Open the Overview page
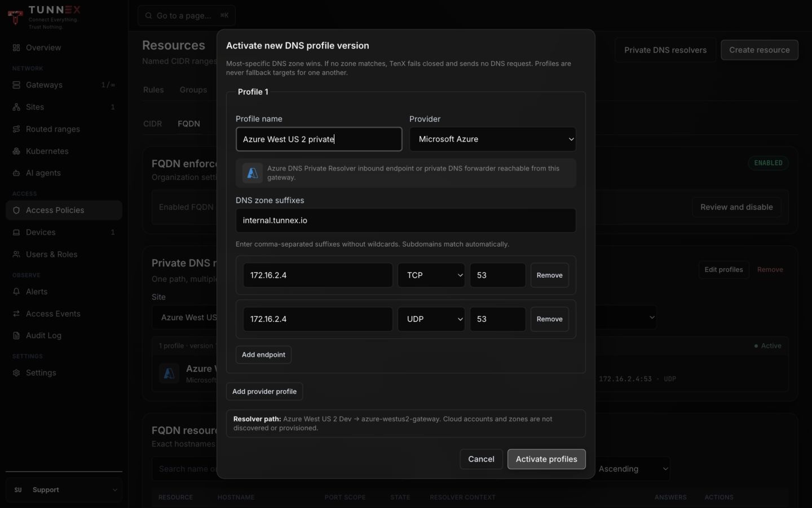 tap(64, 48)
